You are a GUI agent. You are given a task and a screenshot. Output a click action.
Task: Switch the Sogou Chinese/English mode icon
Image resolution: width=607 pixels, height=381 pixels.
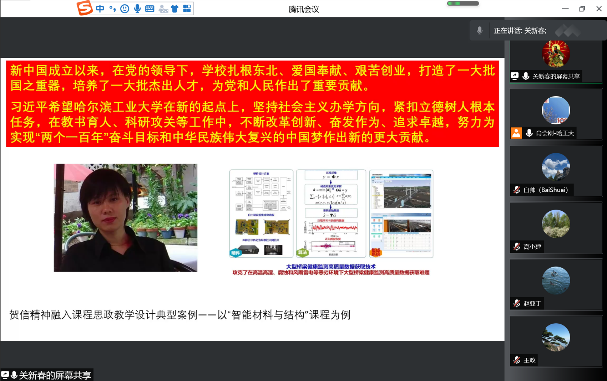coord(100,9)
